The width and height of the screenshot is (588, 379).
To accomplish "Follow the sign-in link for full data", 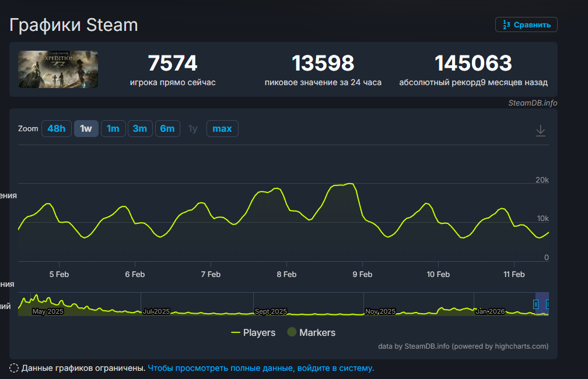I will tap(261, 368).
